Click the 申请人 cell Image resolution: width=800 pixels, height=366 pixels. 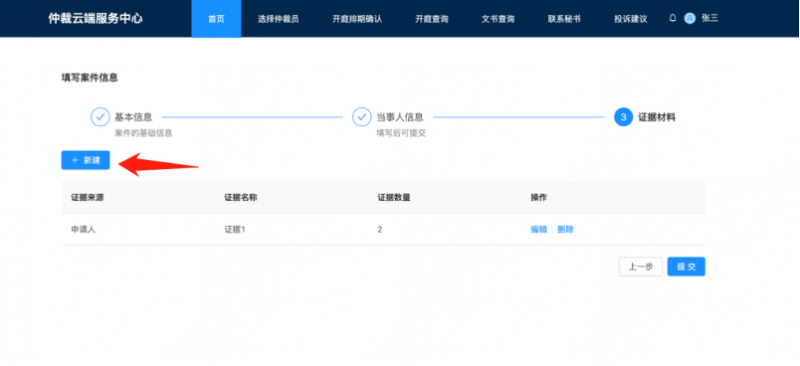83,229
